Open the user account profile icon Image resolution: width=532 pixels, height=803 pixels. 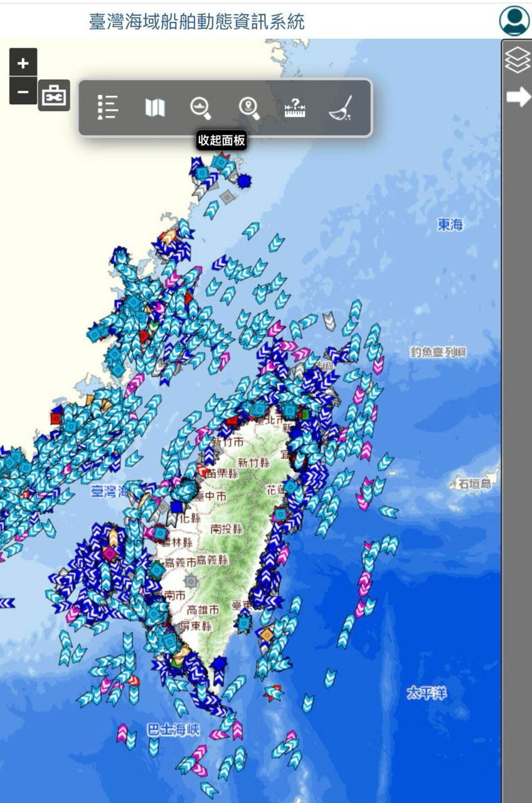pos(514,21)
